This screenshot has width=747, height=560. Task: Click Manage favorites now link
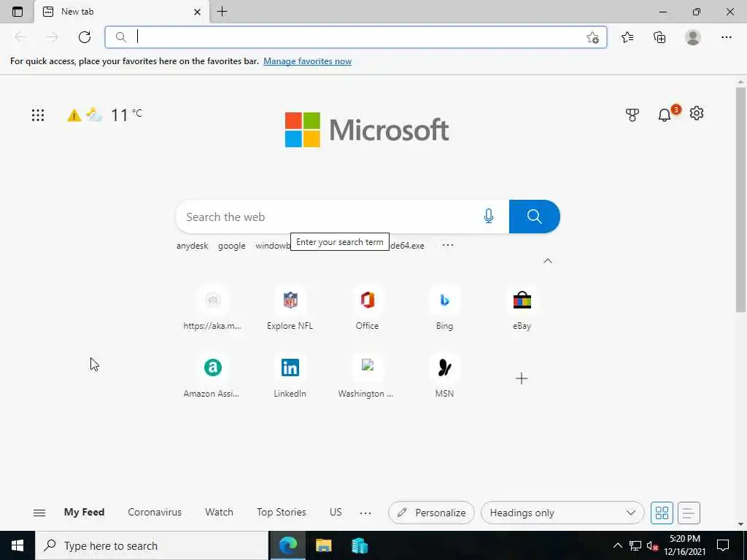[x=307, y=61]
